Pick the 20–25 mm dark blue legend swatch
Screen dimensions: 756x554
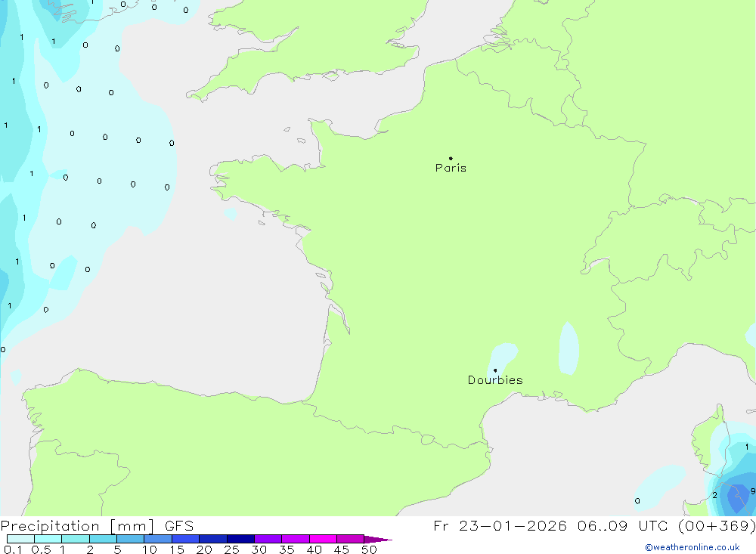[212, 539]
